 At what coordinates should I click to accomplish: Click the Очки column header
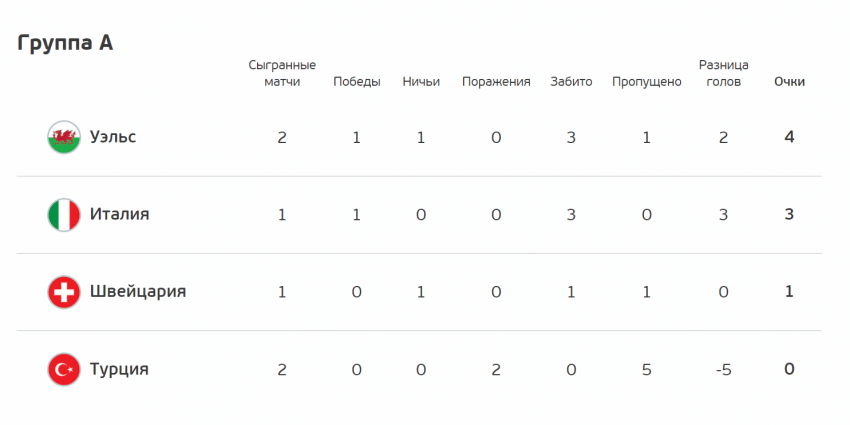[x=789, y=82]
